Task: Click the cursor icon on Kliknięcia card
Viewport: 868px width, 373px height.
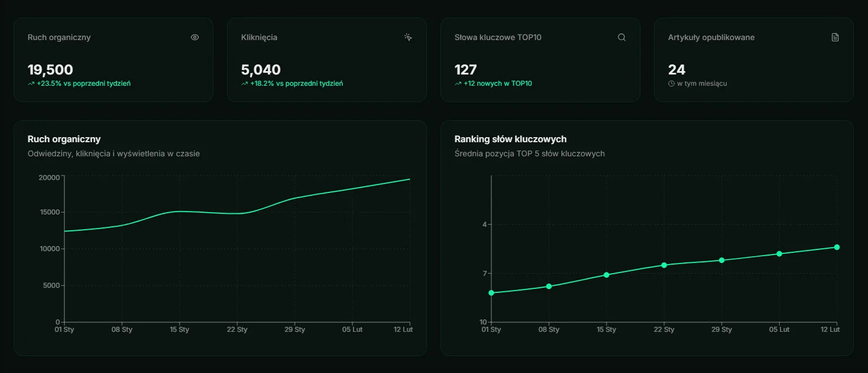Action: tap(408, 37)
